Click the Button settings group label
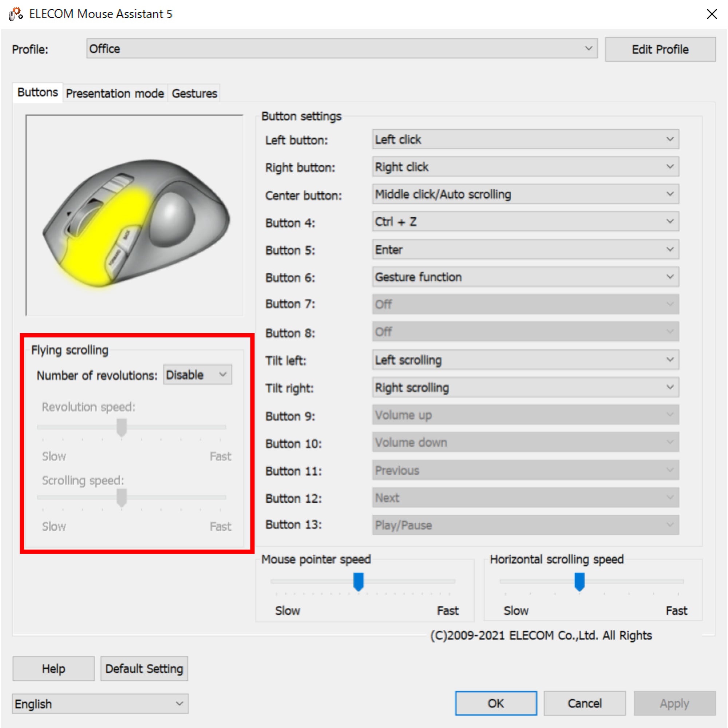The width and height of the screenshot is (728, 728). tap(301, 116)
